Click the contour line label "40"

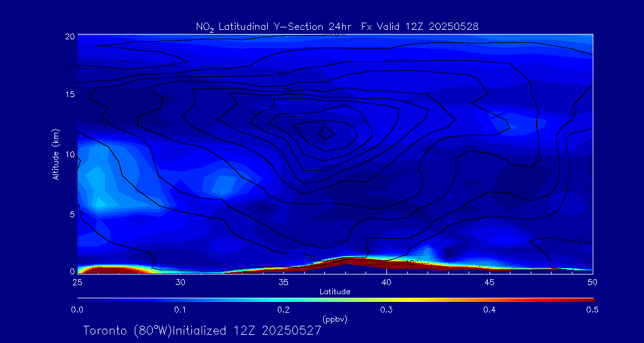(299, 130)
